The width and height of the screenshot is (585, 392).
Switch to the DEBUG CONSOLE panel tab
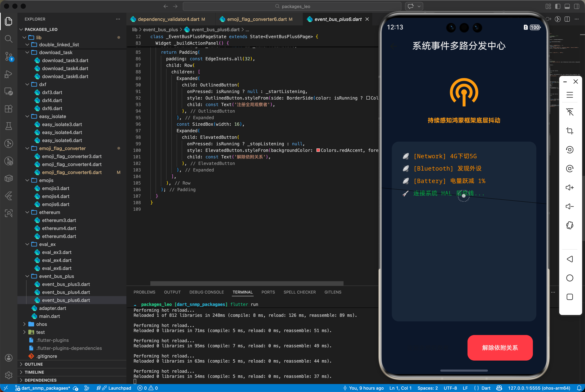point(206,292)
